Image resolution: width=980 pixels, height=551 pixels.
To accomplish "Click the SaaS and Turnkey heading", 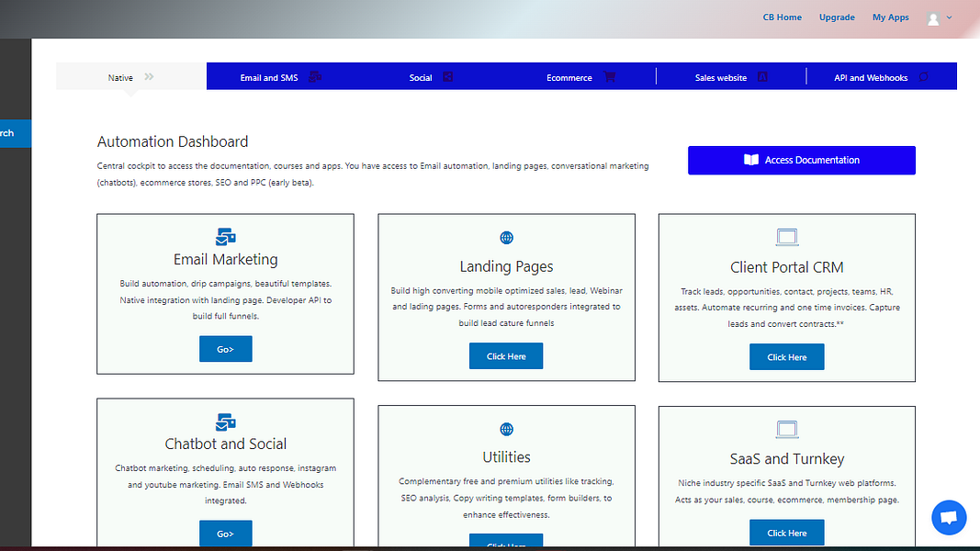I will point(787,459).
